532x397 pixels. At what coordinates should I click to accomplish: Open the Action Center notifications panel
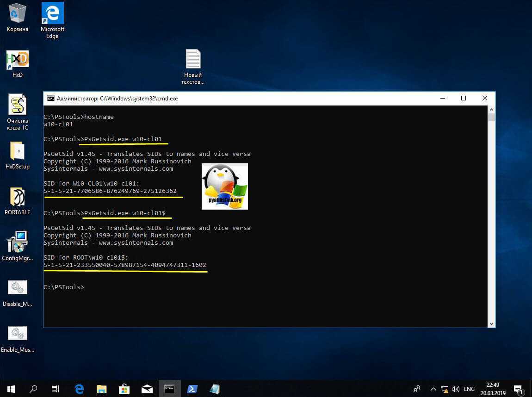pyautogui.click(x=519, y=389)
